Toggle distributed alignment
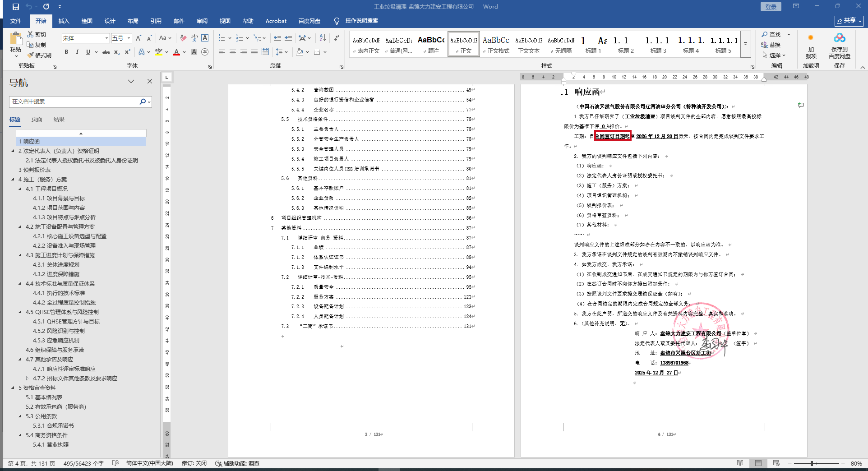 pyautogui.click(x=265, y=52)
